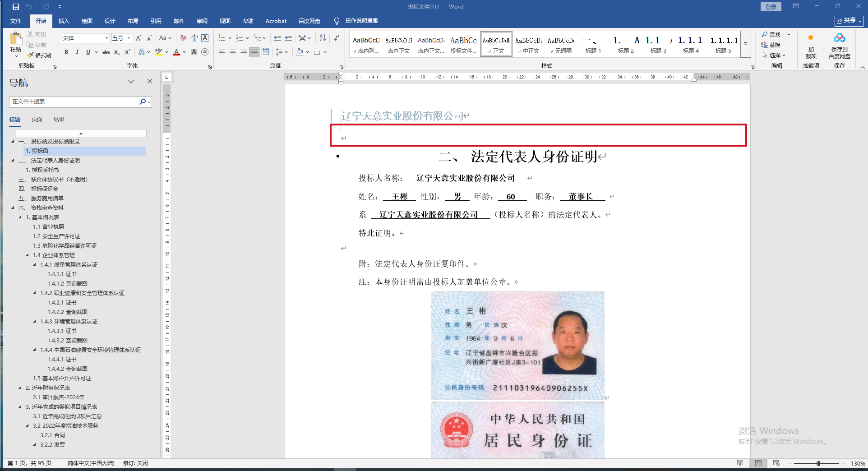Image resolution: width=868 pixels, height=471 pixels.
Task: Click the 在文档中搜索 search box
Action: coord(74,102)
